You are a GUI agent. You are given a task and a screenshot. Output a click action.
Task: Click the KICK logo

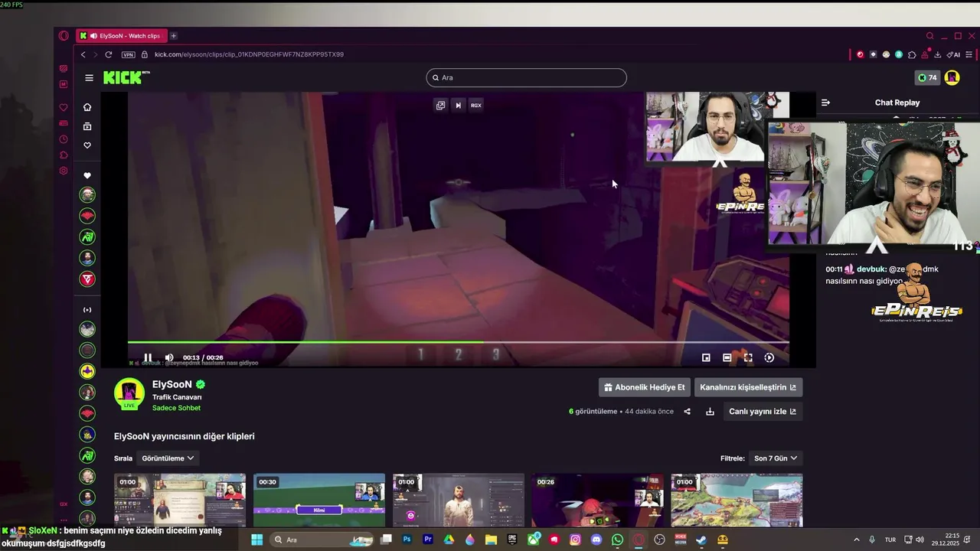click(x=123, y=77)
